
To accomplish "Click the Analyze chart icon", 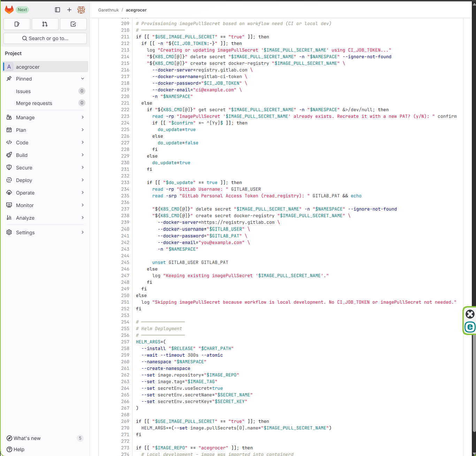I will 9,218.
